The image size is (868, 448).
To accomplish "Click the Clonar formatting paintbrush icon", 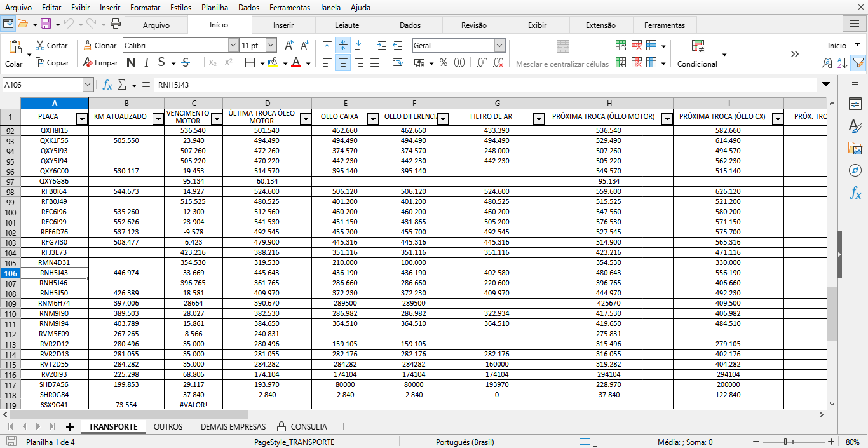I will (88, 46).
